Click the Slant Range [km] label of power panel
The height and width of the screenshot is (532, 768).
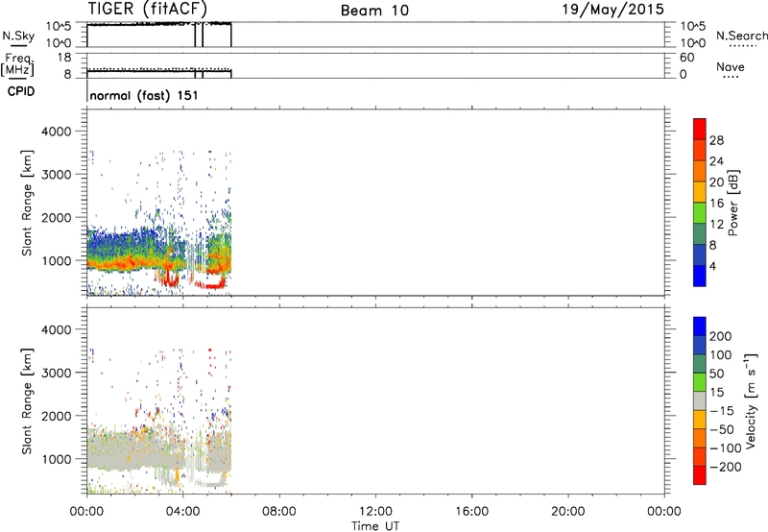tap(27, 203)
